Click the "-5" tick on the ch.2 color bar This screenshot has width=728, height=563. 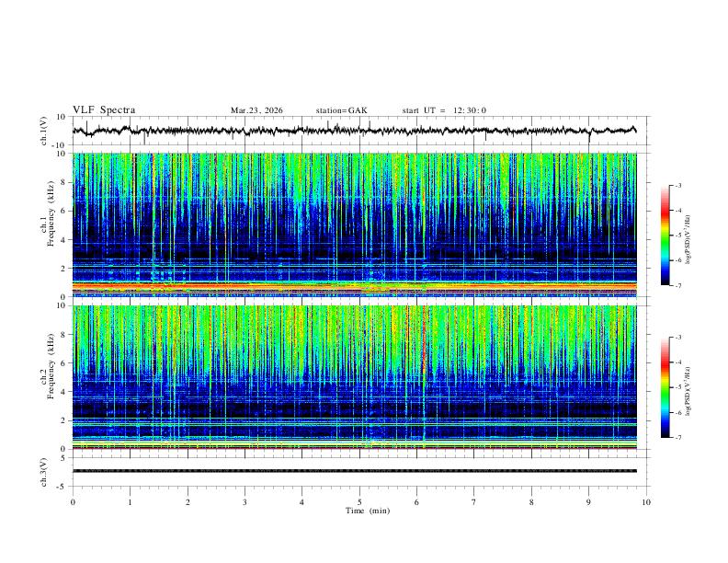677,387
